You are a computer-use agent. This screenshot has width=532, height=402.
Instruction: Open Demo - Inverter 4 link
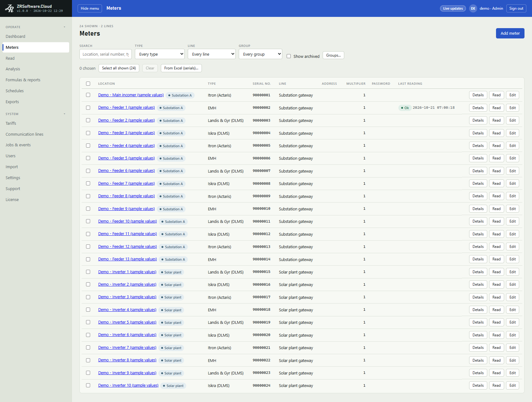click(x=127, y=310)
